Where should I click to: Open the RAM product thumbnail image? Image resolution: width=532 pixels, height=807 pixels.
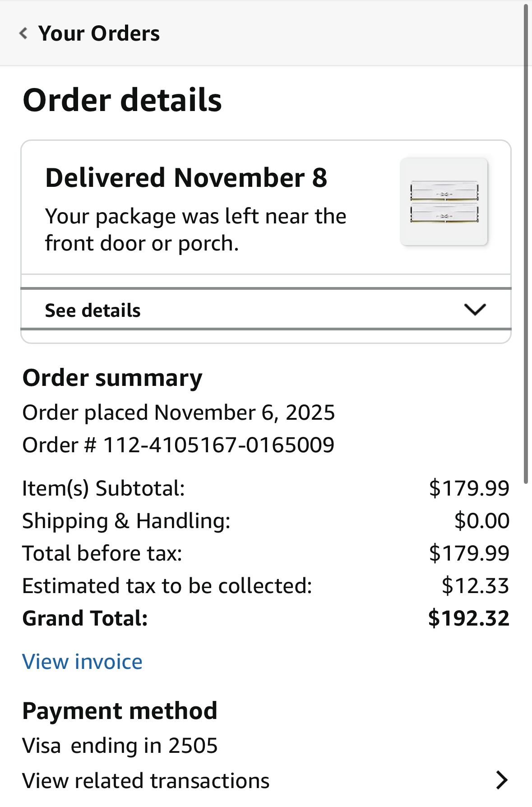click(444, 201)
